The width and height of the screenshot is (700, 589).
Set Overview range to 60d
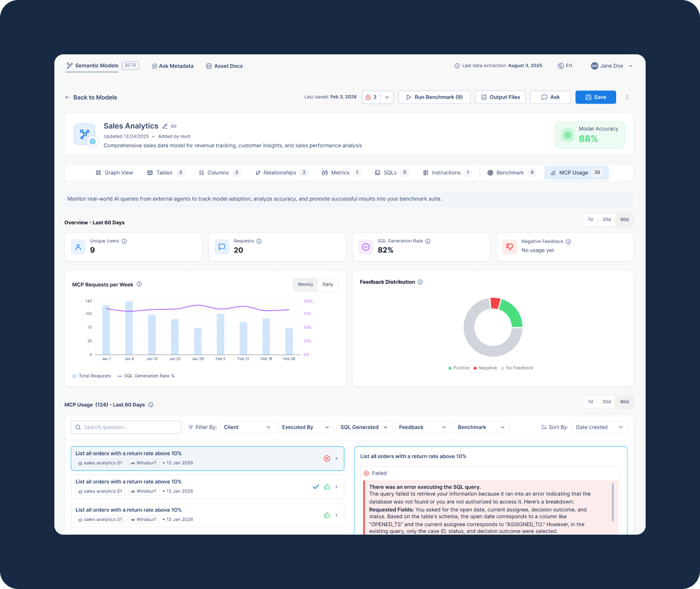[625, 220]
